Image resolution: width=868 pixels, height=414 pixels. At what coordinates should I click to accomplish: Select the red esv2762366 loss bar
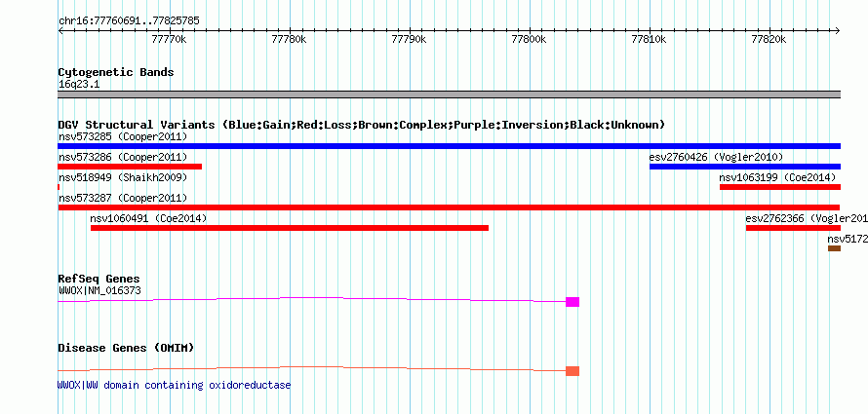(x=793, y=228)
